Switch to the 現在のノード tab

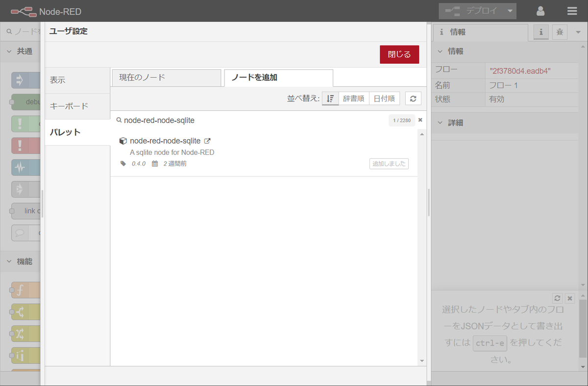click(167, 78)
